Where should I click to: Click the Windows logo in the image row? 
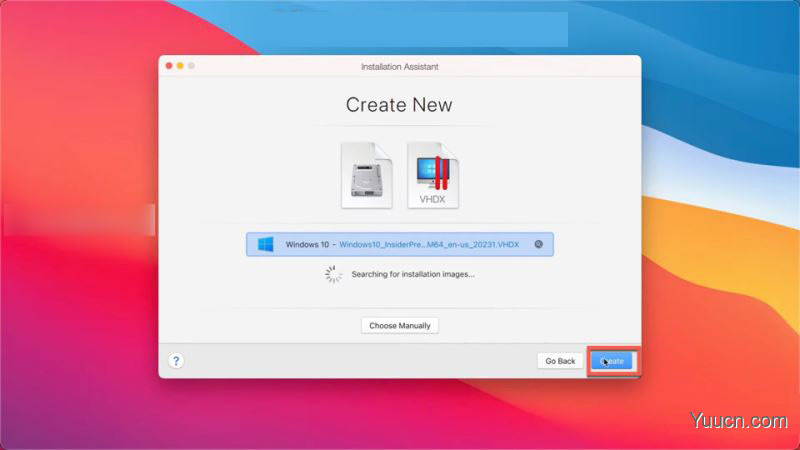click(265, 244)
